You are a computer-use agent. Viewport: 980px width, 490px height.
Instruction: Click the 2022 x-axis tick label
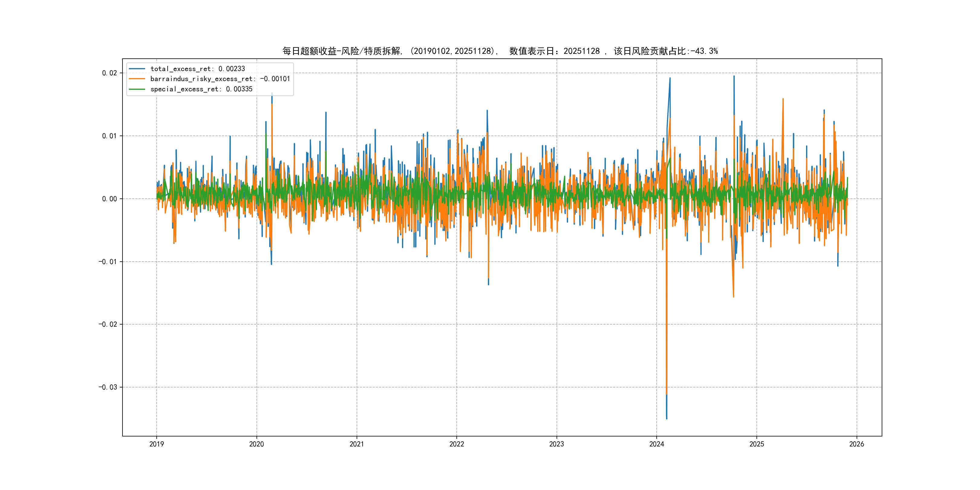point(456,444)
